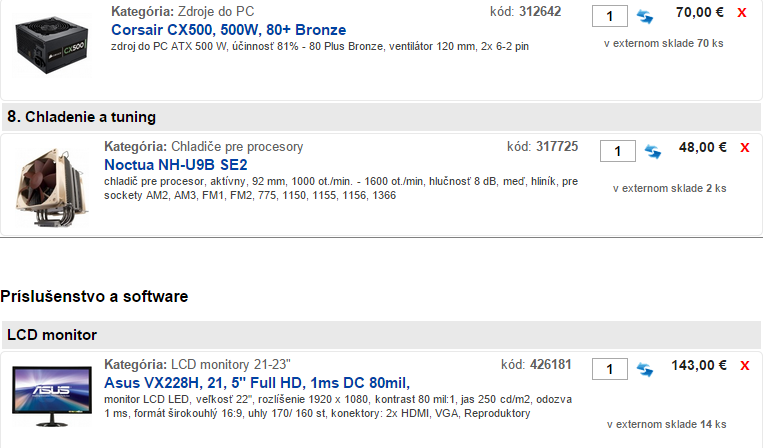Click refresh icon for Corsair CX500 quantity

coord(645,16)
